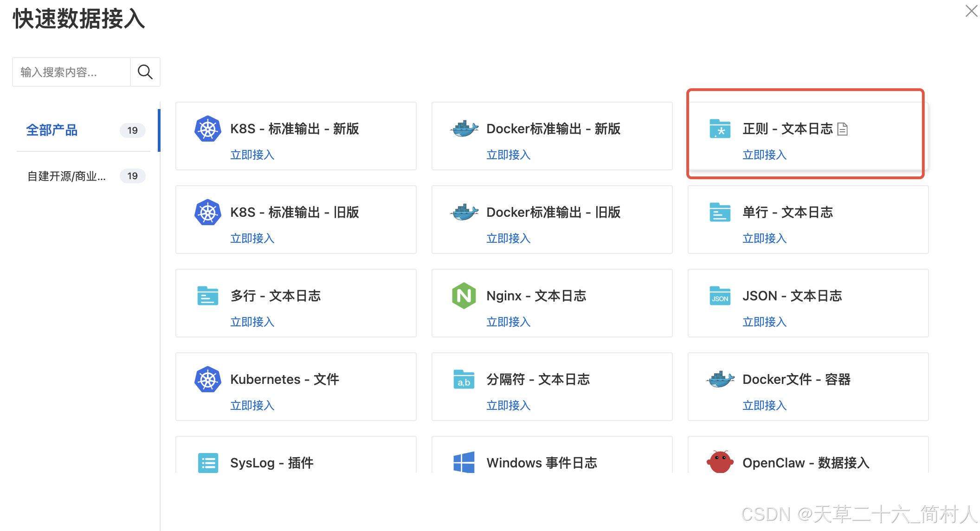
Task: Click the search magnifier icon
Action: 145,72
